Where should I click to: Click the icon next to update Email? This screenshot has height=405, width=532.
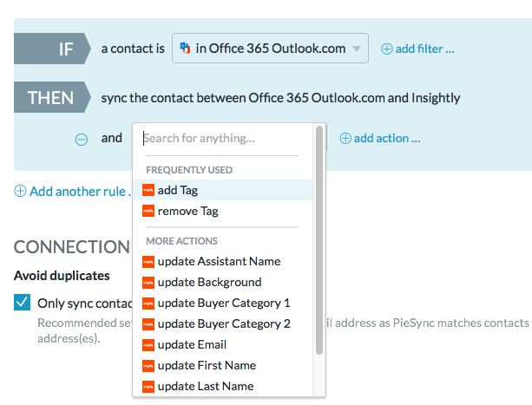pos(148,344)
